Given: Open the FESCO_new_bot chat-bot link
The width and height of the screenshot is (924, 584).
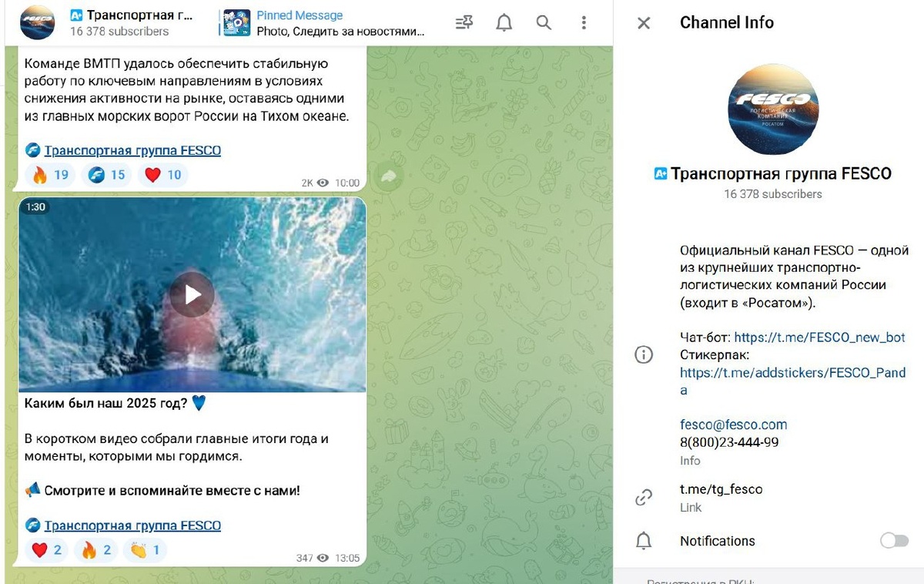Looking at the screenshot, I should click(819, 337).
